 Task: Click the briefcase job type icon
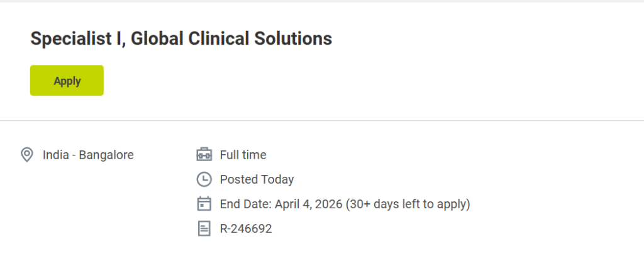(204, 155)
